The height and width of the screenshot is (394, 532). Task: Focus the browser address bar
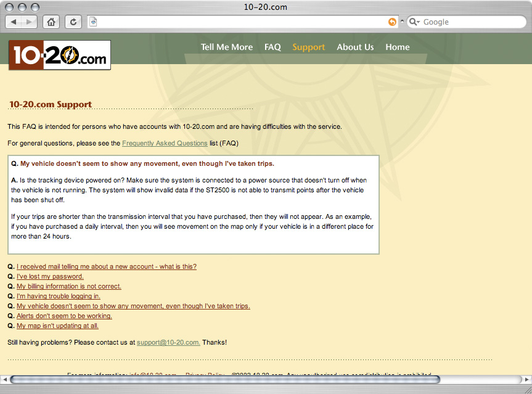click(x=242, y=22)
